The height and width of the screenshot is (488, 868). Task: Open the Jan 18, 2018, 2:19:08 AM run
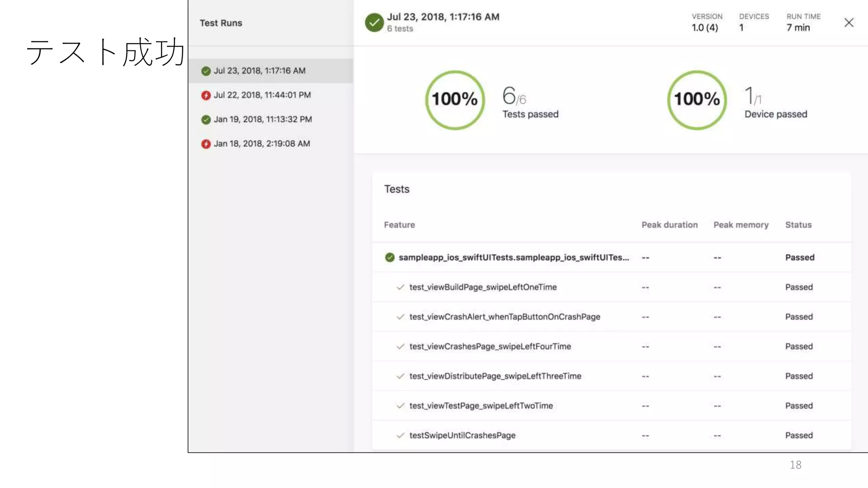[262, 144]
